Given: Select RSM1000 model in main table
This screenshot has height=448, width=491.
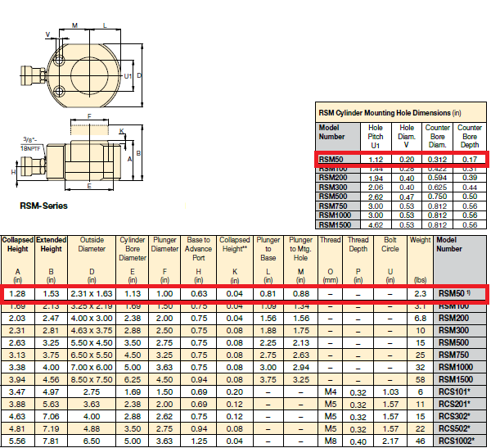Looking at the screenshot, I should 456,367.
